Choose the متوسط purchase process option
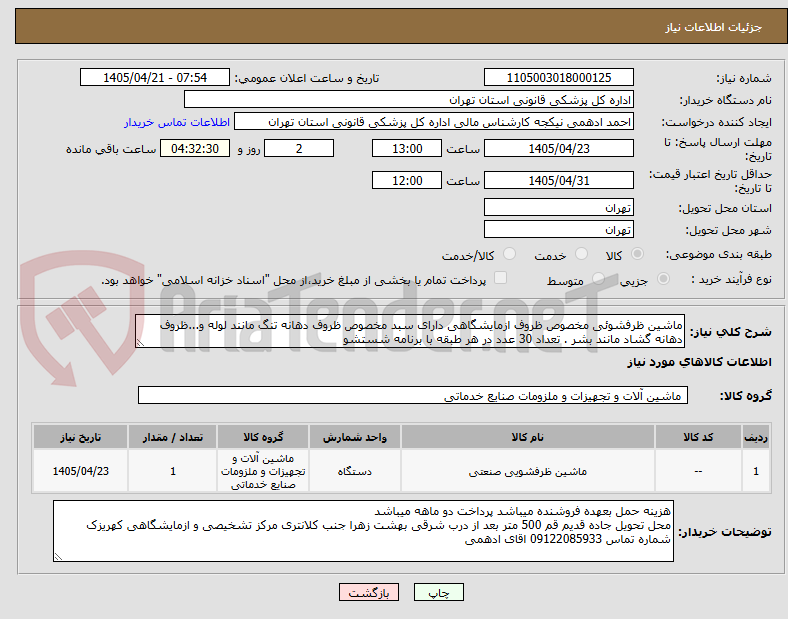 [x=598, y=278]
